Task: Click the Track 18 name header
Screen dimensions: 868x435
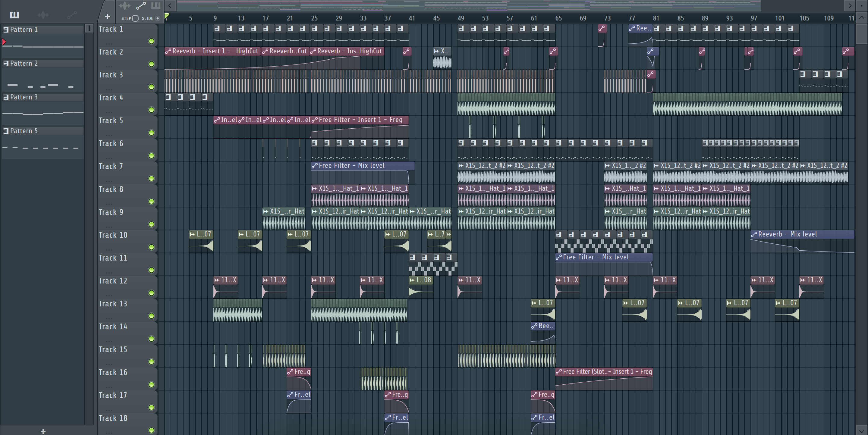Action: point(113,418)
